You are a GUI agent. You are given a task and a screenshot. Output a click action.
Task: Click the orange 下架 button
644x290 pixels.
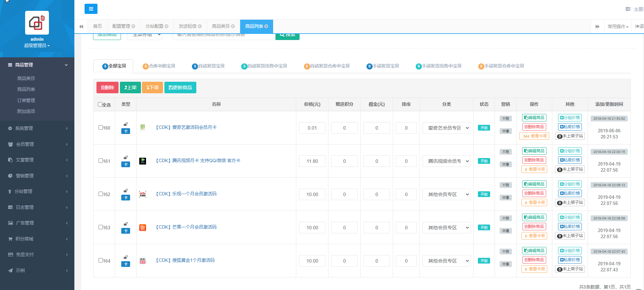click(x=153, y=88)
